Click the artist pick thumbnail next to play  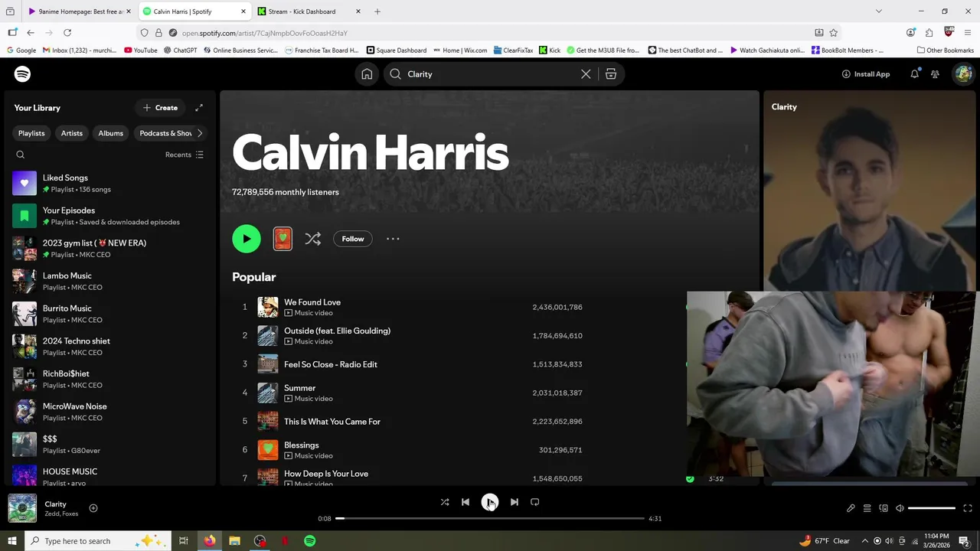point(283,239)
